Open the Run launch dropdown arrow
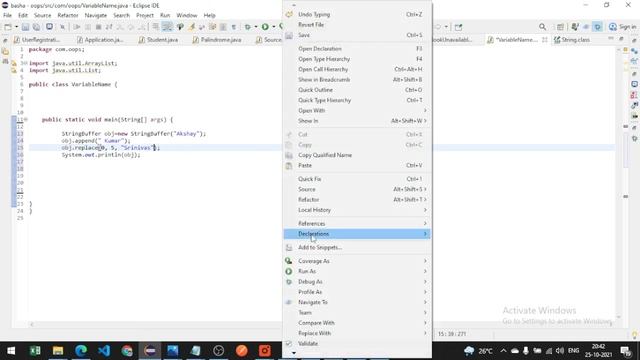The width and height of the screenshot is (640, 360). click(273, 27)
